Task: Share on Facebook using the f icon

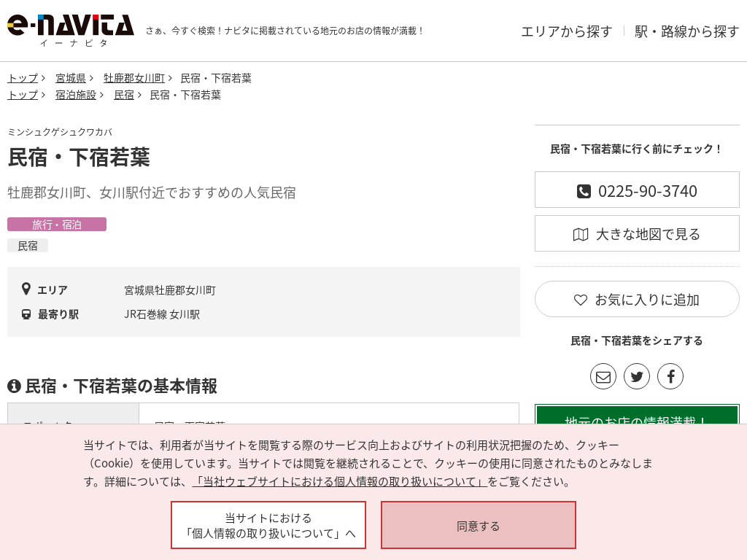Action: (670, 376)
